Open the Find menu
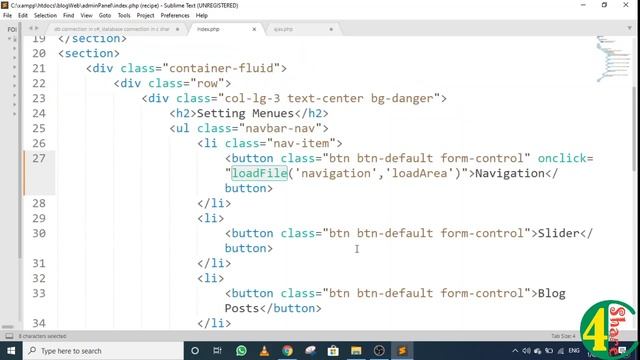 coord(69,16)
